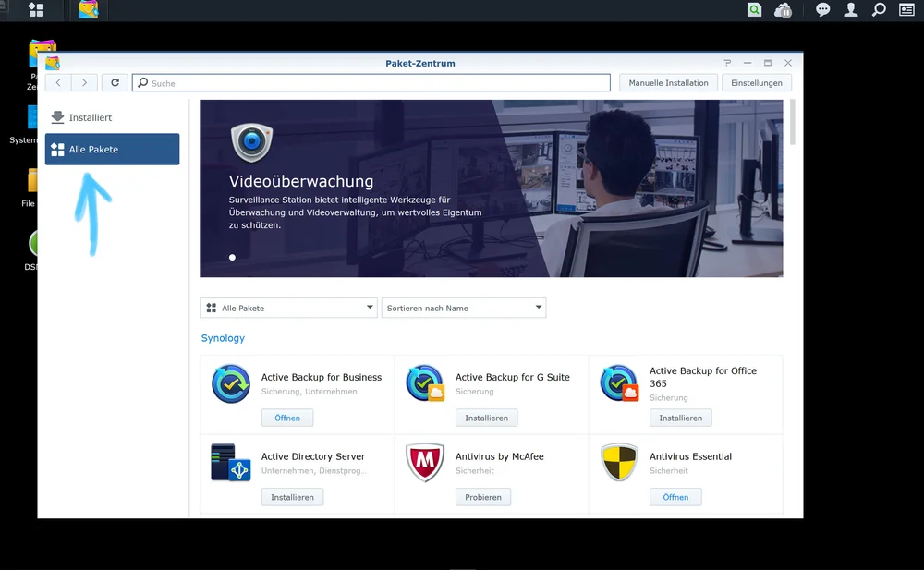Open the widgets panel icon

click(x=906, y=9)
